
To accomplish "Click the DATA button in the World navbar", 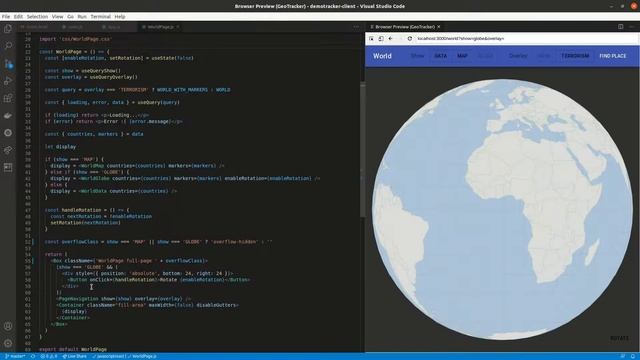I will (x=440, y=56).
